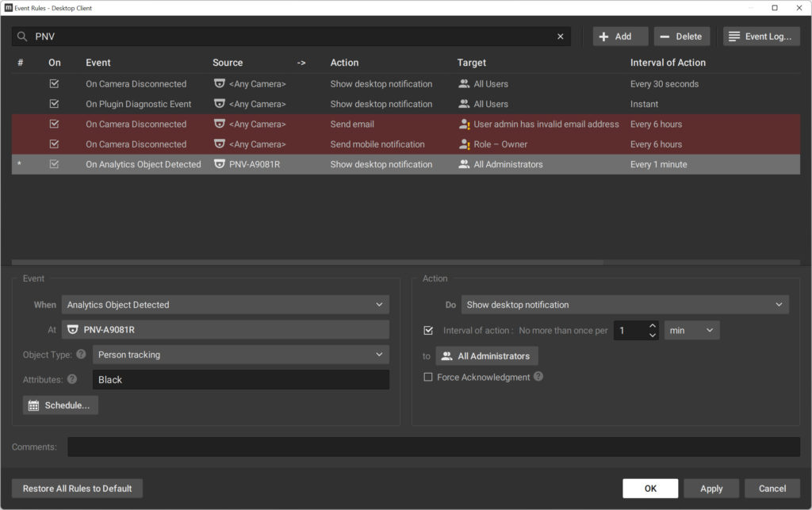The width and height of the screenshot is (812, 510).
Task: Open the When event dropdown
Action: coord(225,305)
